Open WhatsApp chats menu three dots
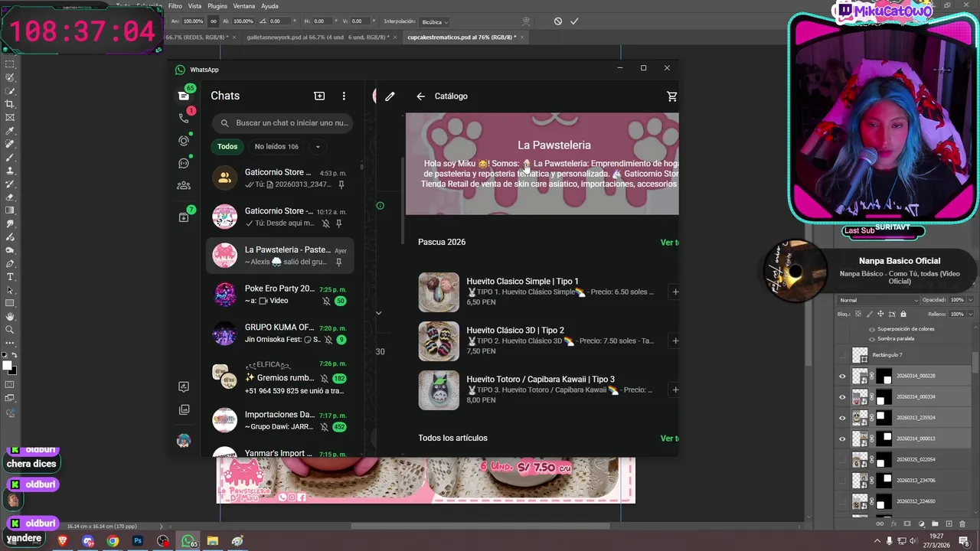This screenshot has height=551, width=980. (344, 96)
